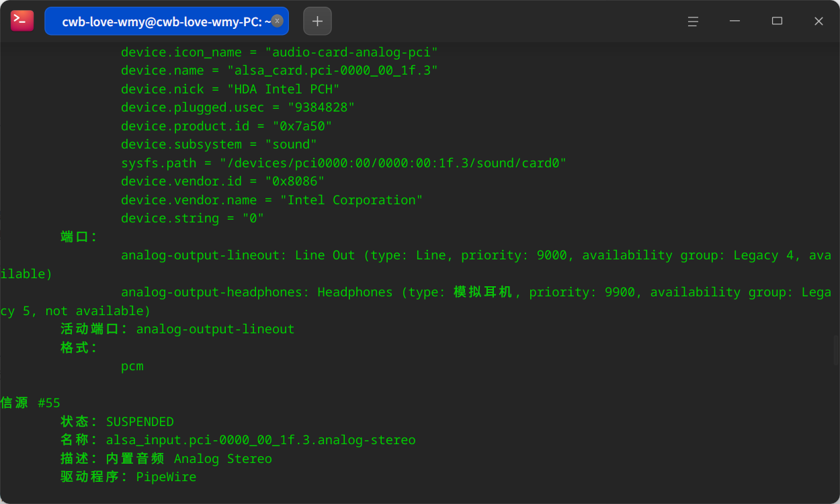Click the 驱动程序: PipeWire line

pos(128,477)
